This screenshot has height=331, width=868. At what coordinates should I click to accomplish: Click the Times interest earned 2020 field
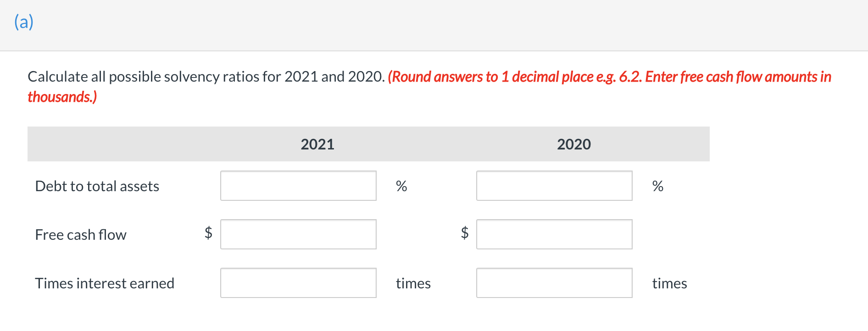[554, 283]
